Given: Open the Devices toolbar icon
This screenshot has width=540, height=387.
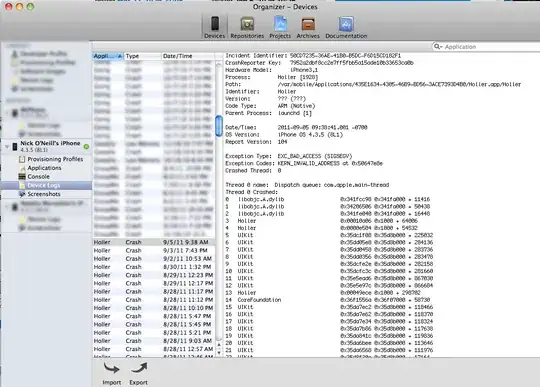Looking at the screenshot, I should click(x=215, y=24).
